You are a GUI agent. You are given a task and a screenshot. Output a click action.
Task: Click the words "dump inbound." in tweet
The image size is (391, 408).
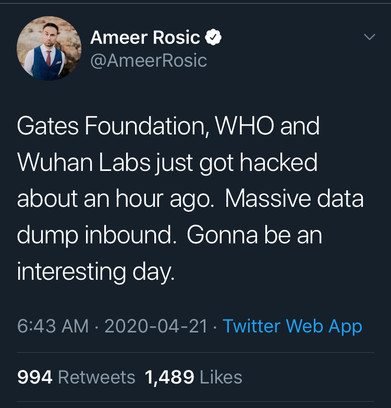pos(96,236)
